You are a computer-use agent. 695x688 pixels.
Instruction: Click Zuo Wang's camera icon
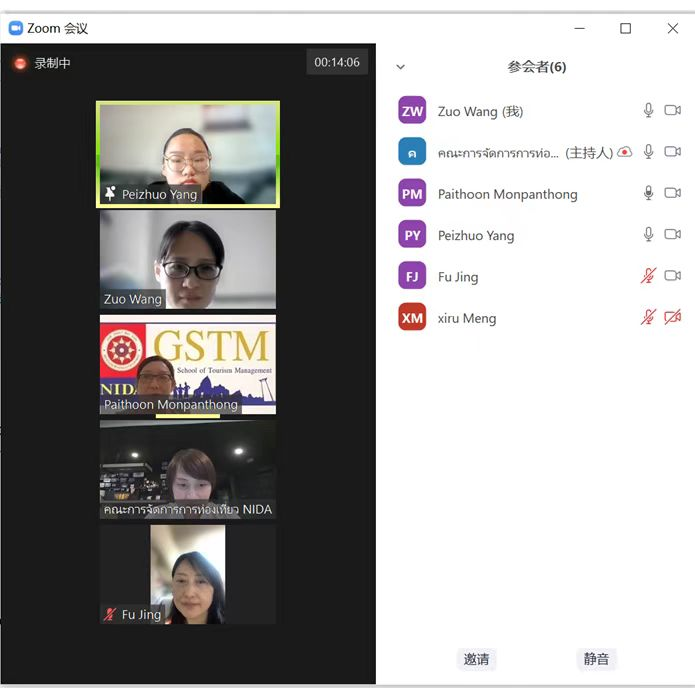[672, 111]
